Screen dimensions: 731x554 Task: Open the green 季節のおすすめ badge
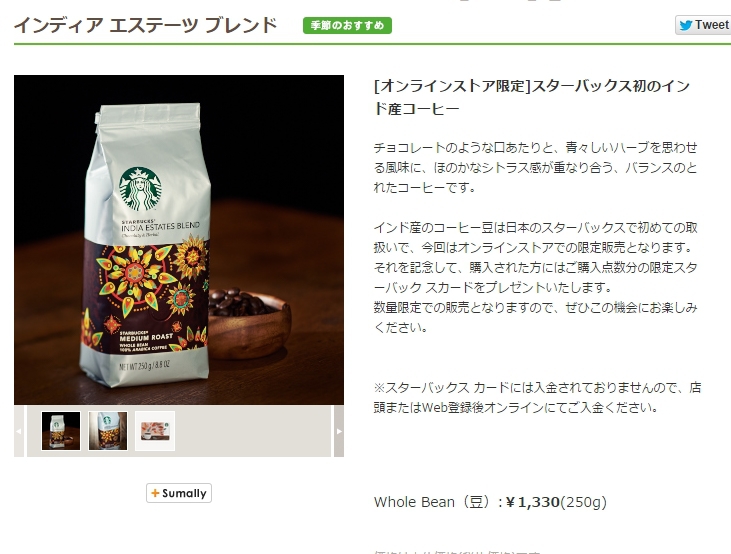pos(347,25)
